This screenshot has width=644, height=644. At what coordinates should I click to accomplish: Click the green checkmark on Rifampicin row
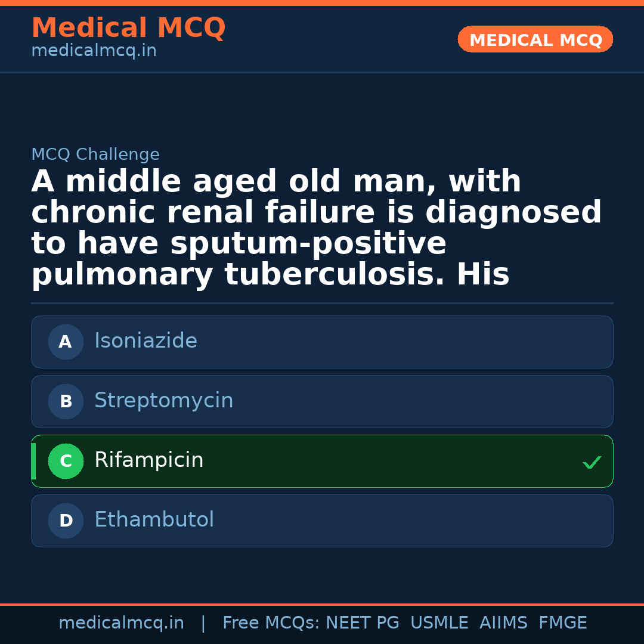[x=592, y=462]
